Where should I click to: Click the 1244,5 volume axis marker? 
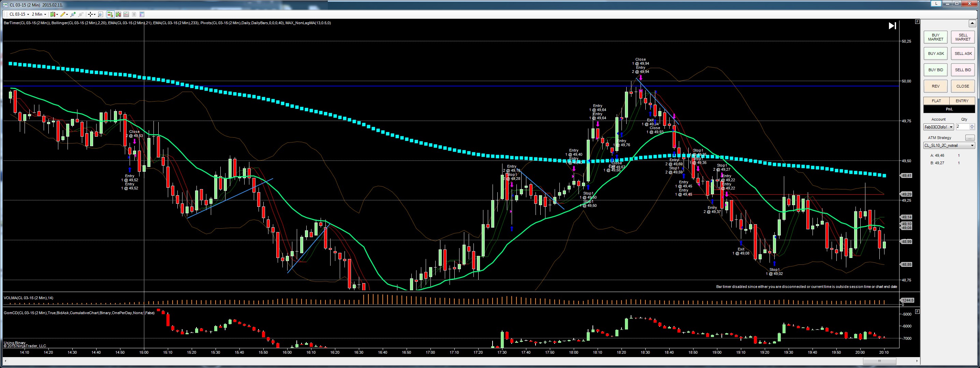(907, 300)
